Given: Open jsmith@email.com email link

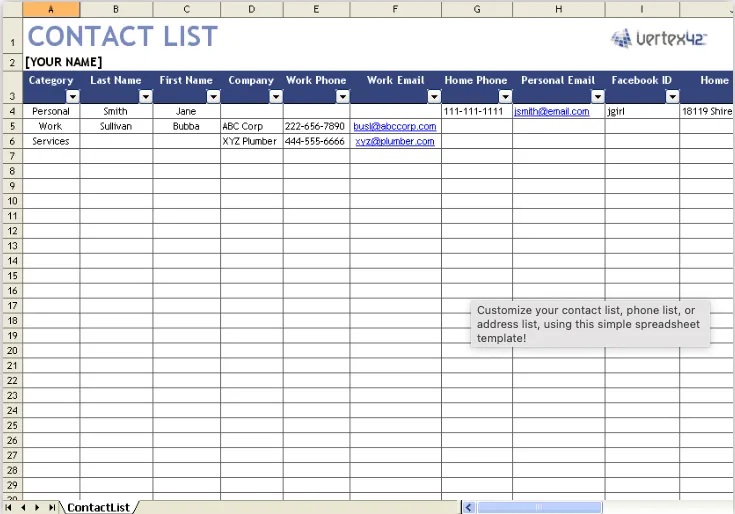Looking at the screenshot, I should (x=552, y=112).
